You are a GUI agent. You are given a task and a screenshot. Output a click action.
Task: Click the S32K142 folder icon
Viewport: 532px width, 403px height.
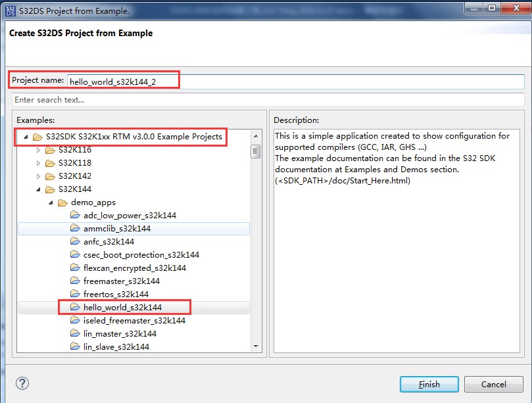[x=50, y=176]
